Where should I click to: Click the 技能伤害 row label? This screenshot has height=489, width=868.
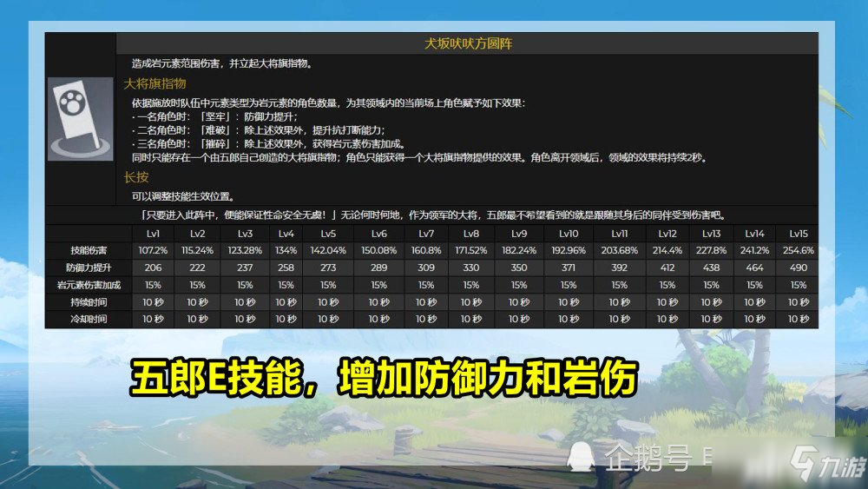coord(89,251)
